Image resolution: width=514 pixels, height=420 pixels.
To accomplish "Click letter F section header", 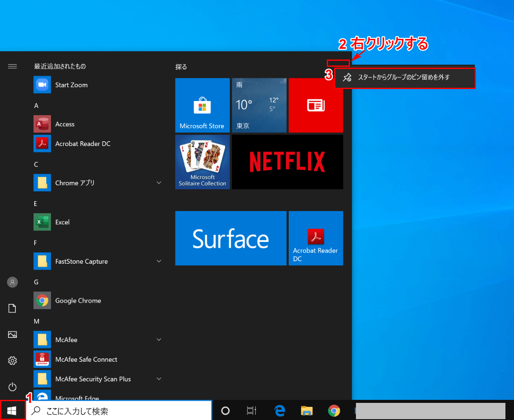I will point(36,242).
